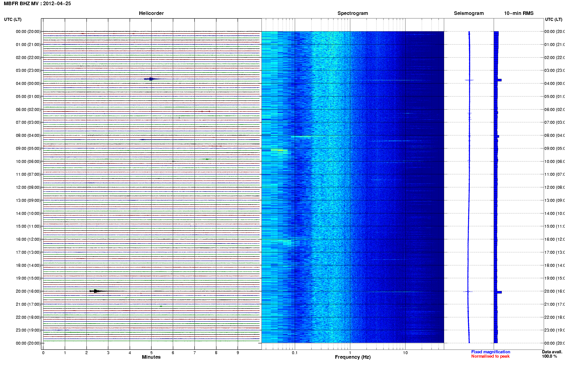Click the 1 tick label on the Frequency axis
The width and height of the screenshot is (588, 368).
tap(350, 353)
